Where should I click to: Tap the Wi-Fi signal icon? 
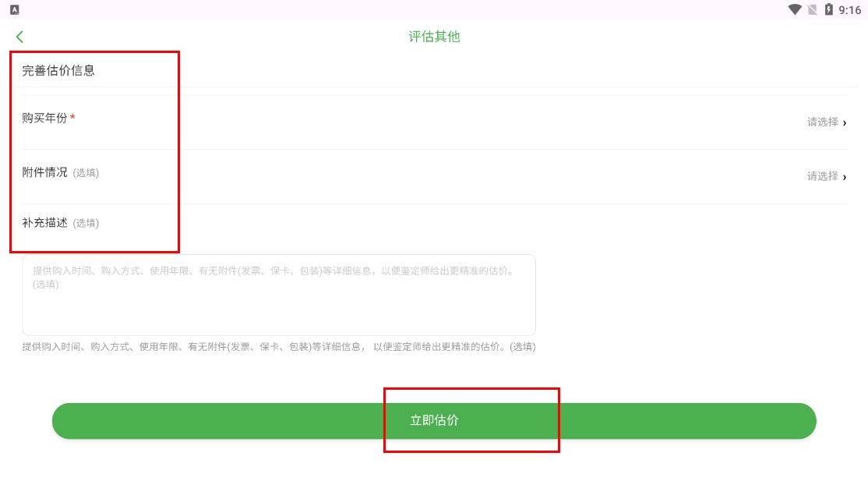(x=795, y=9)
